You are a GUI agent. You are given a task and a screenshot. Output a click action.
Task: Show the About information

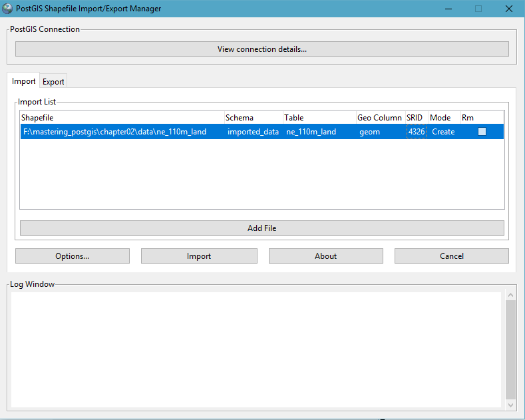[x=325, y=256]
